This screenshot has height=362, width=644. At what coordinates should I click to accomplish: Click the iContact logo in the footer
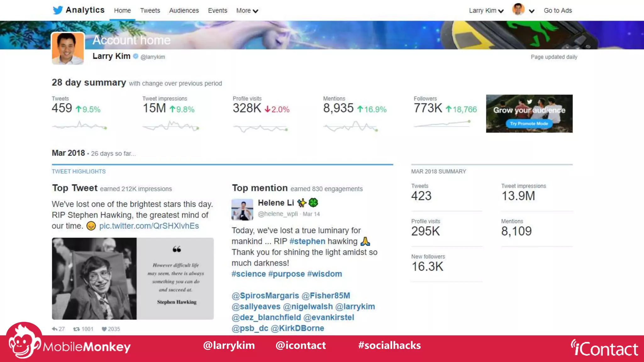coord(604,348)
